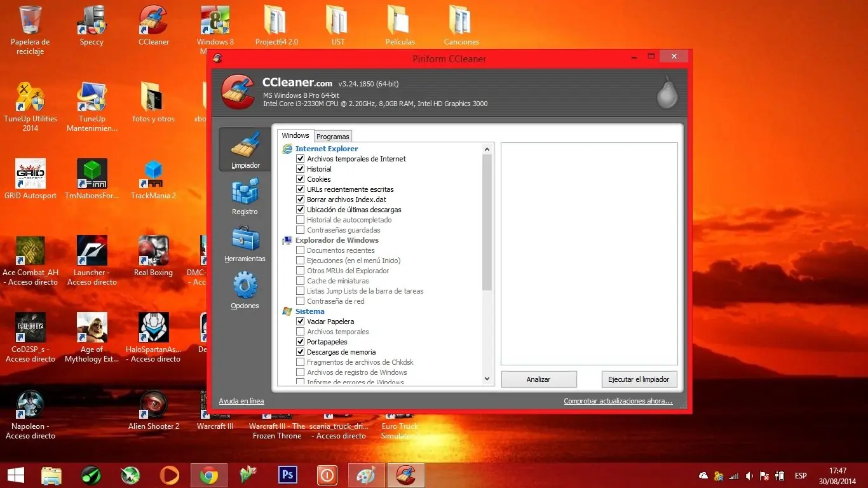Uncheck 'Archivos temporales de Internet'

(x=301, y=159)
